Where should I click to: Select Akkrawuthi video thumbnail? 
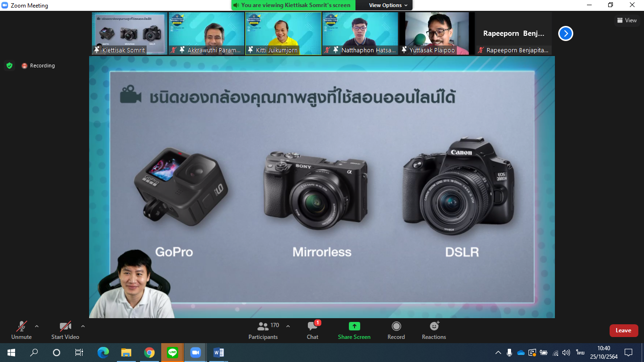(206, 33)
